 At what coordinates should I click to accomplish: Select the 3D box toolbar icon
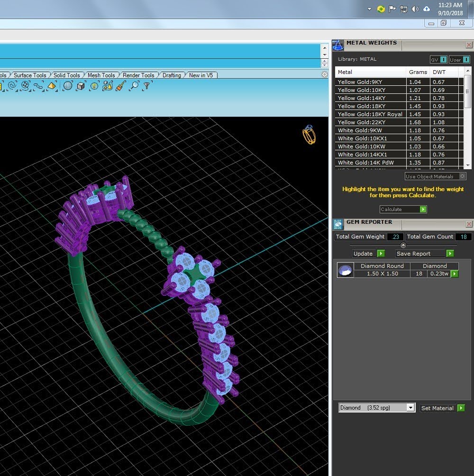pyautogui.click(x=81, y=86)
